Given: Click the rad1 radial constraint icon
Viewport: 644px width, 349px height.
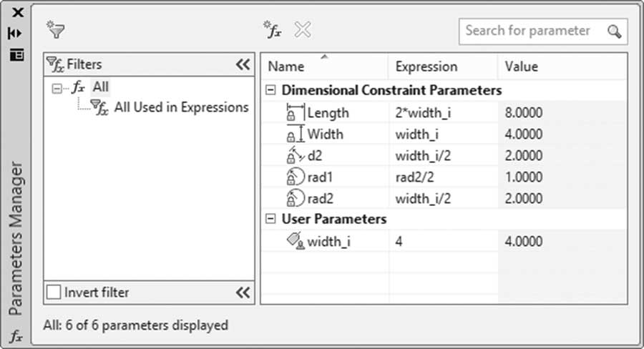Looking at the screenshot, I should tap(296, 177).
